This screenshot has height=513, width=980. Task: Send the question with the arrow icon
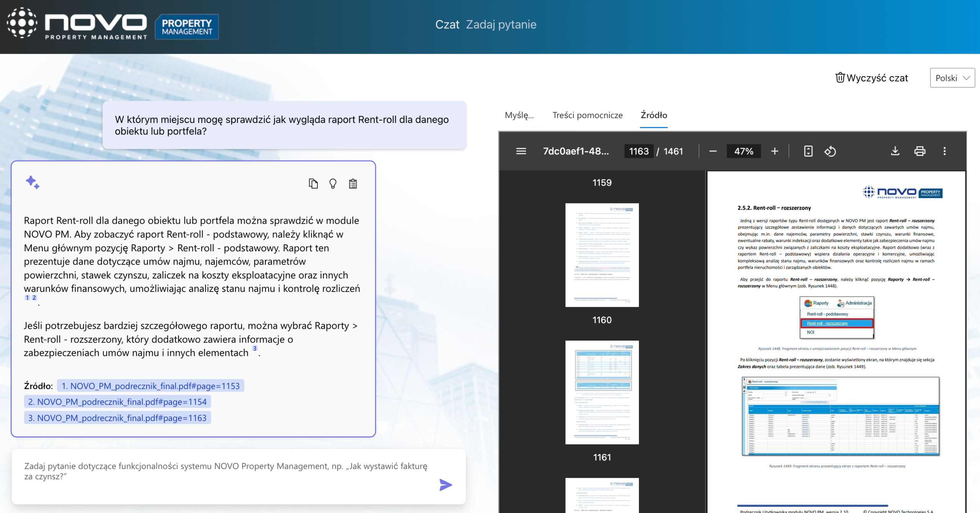pos(446,485)
